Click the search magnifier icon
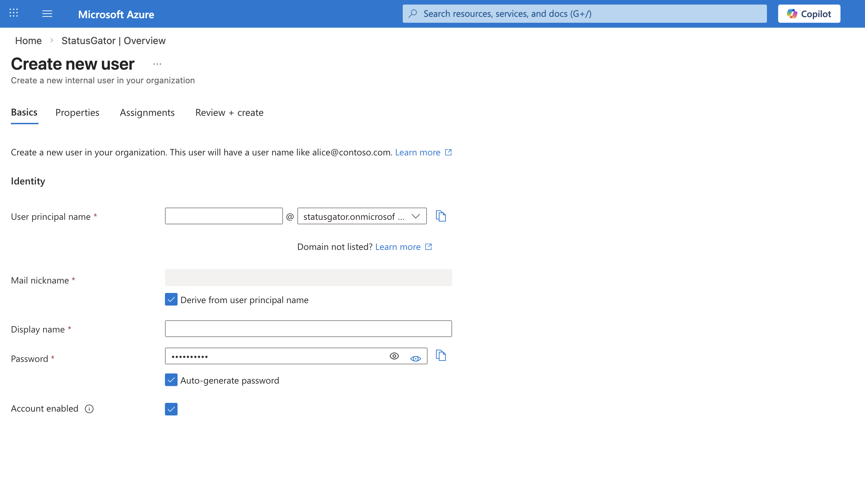The image size is (865, 504). click(x=413, y=14)
